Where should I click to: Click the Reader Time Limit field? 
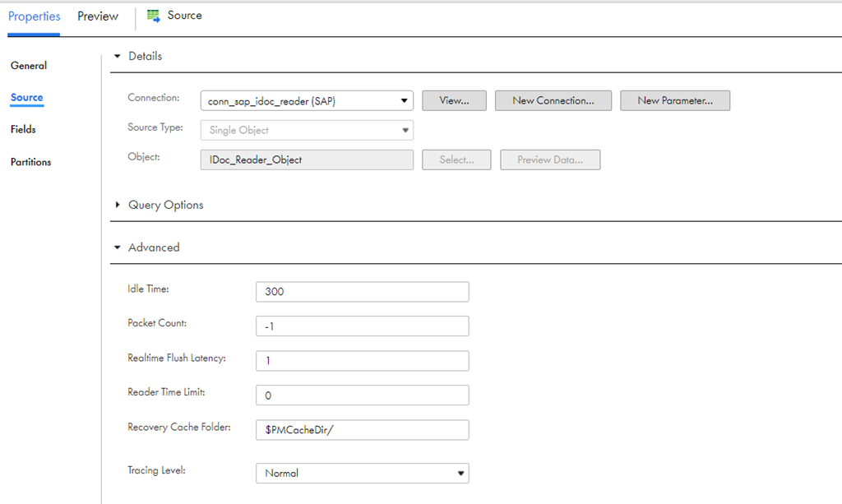click(x=362, y=395)
